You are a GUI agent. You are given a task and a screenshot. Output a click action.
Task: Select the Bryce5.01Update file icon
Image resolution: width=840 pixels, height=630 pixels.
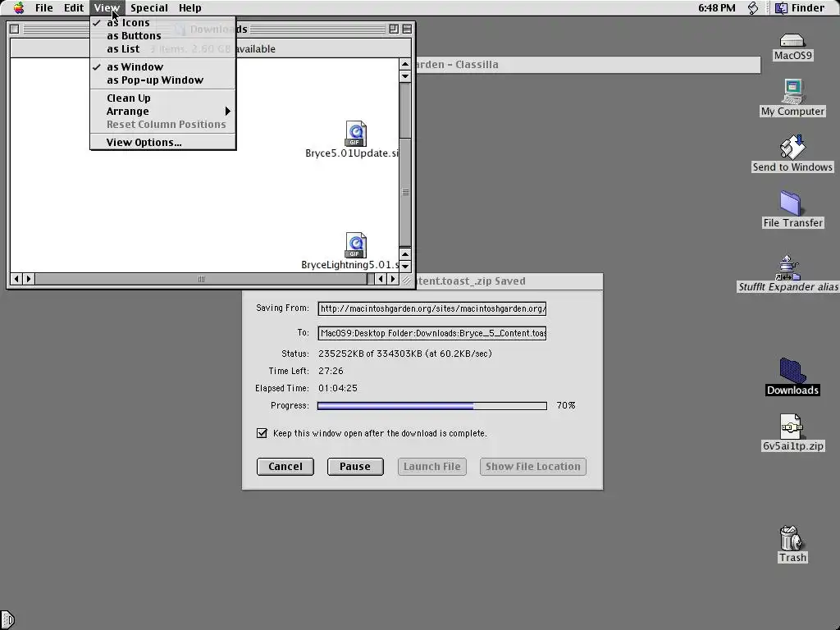coord(356,134)
